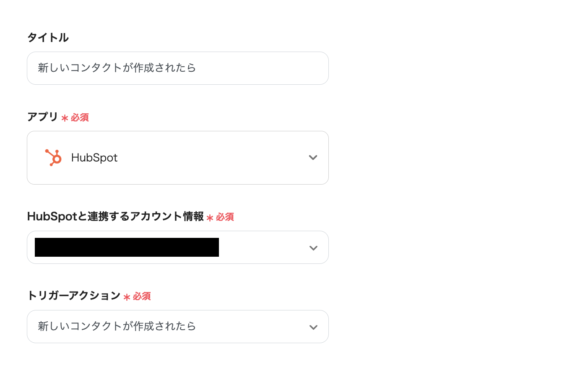
Task: Click the selected trigger action text
Action: [117, 326]
